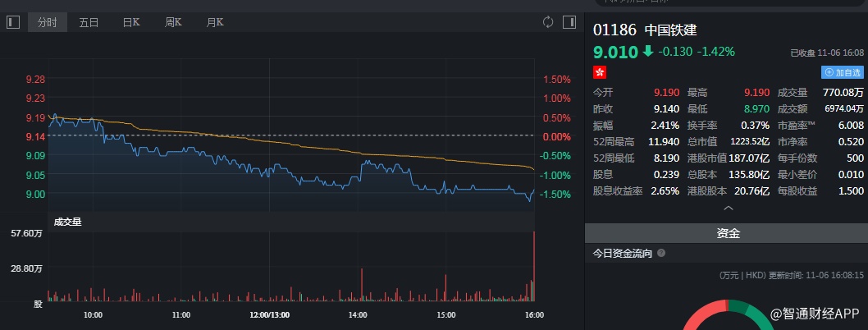Click the Hong Kong flag icon
Viewport: 868px width, 330px height.
pyautogui.click(x=600, y=72)
